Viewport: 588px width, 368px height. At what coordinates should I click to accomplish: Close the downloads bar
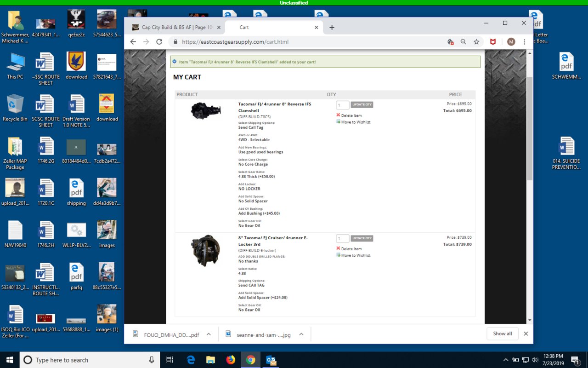tap(526, 333)
